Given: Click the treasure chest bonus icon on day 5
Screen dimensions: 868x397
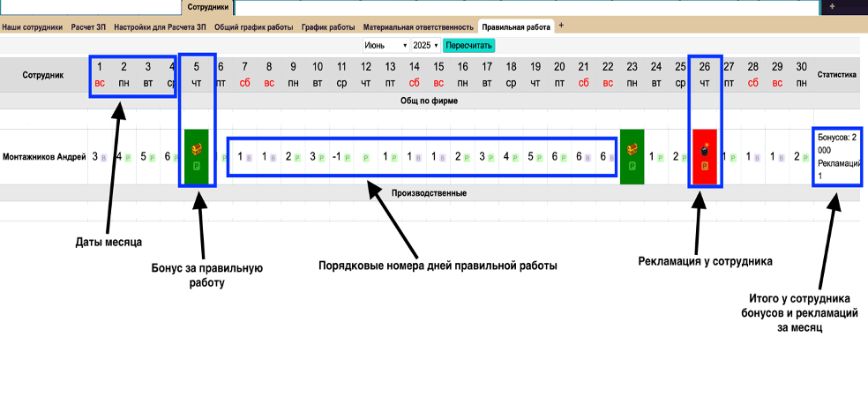Looking at the screenshot, I should click(196, 149).
